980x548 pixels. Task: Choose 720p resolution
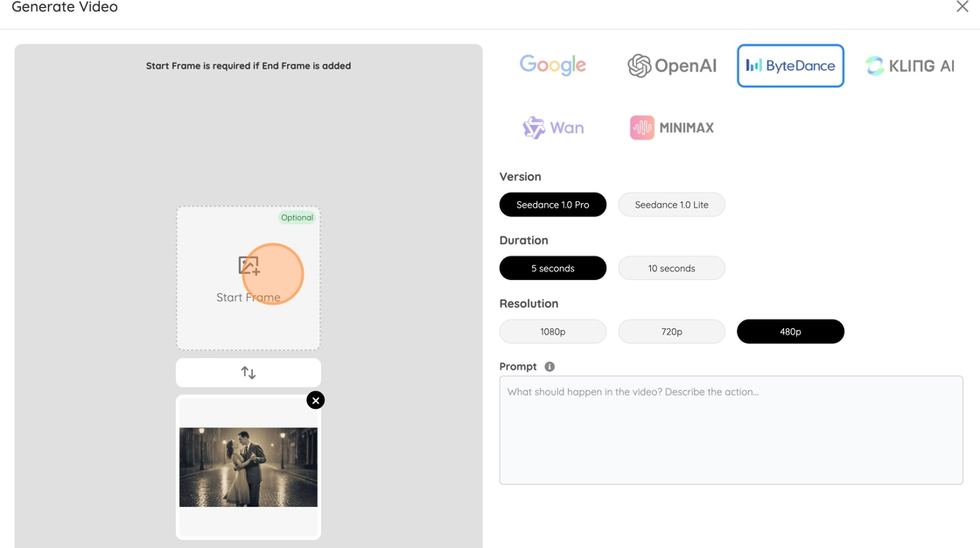pos(672,332)
